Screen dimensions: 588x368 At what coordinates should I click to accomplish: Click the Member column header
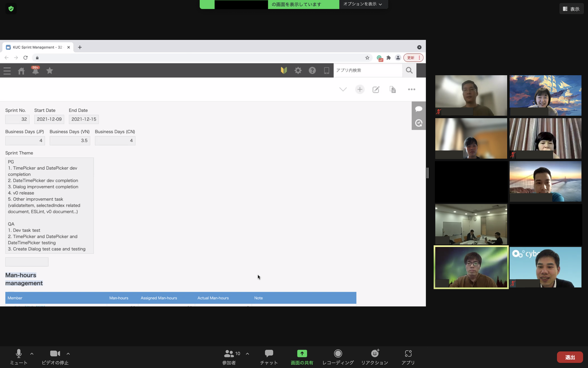(x=56, y=298)
